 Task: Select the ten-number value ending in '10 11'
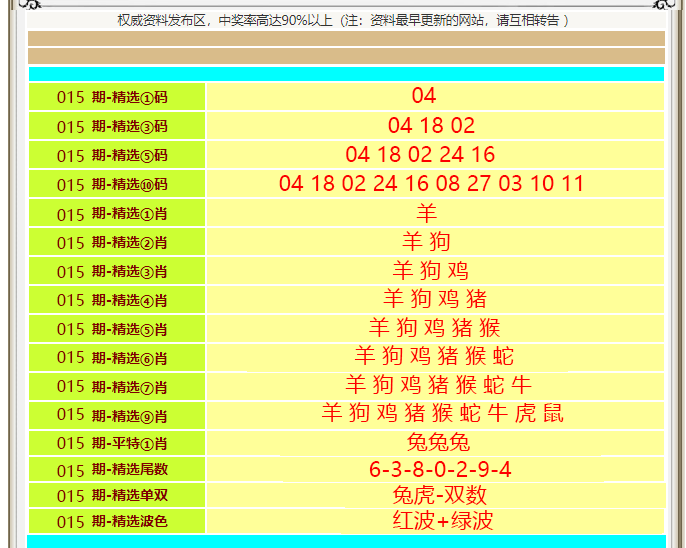pos(431,184)
